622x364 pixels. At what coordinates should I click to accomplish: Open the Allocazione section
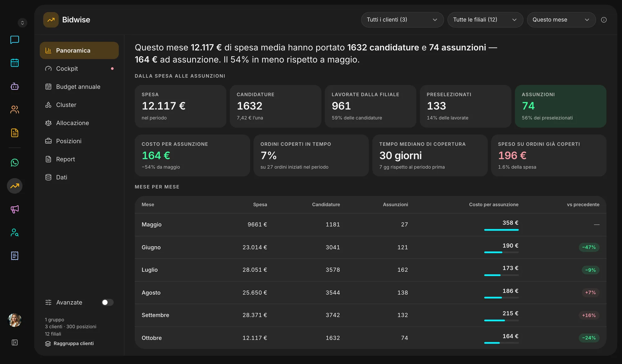(79, 123)
